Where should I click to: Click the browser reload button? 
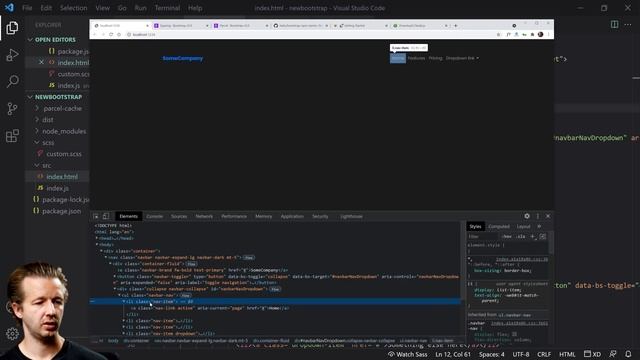click(x=111, y=35)
